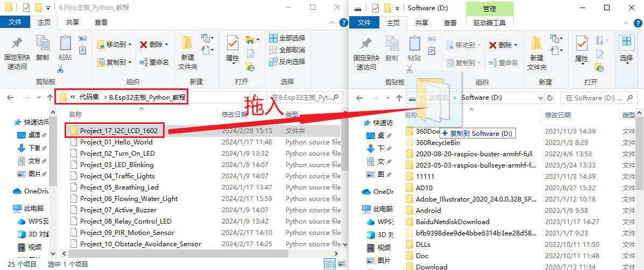The image size is (644, 270).
Task: Select DLLs folder in Software (D:) window
Action: [x=423, y=244]
